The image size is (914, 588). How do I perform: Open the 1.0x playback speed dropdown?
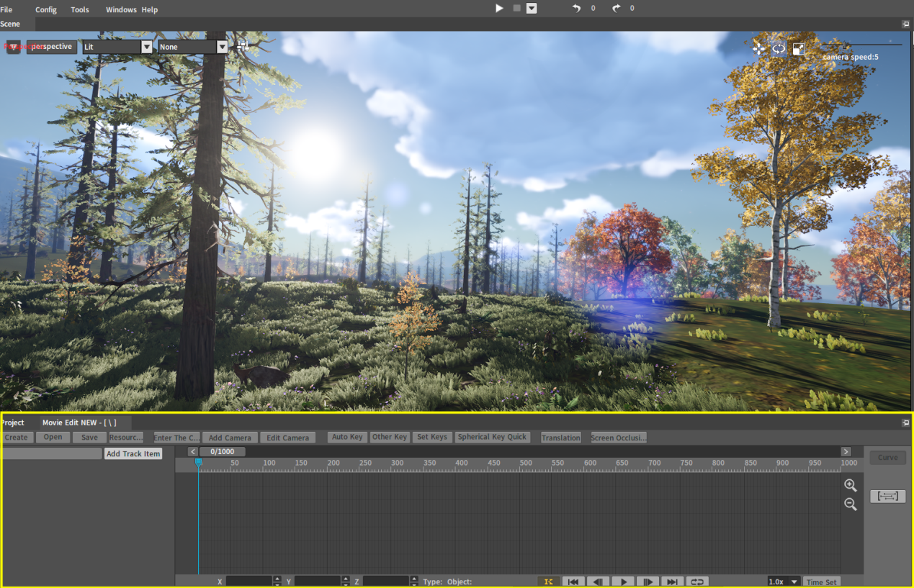point(784,582)
